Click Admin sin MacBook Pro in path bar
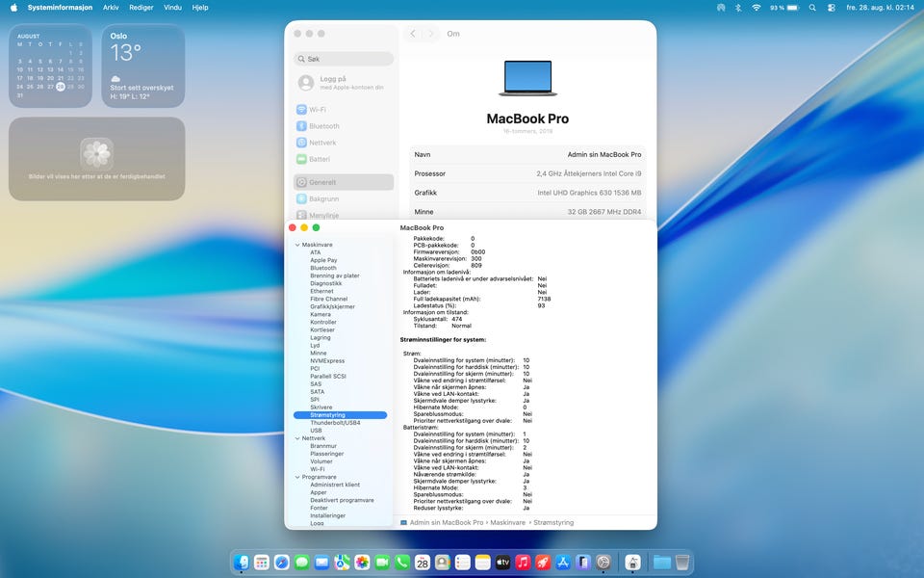The height and width of the screenshot is (578, 924). pyautogui.click(x=446, y=522)
